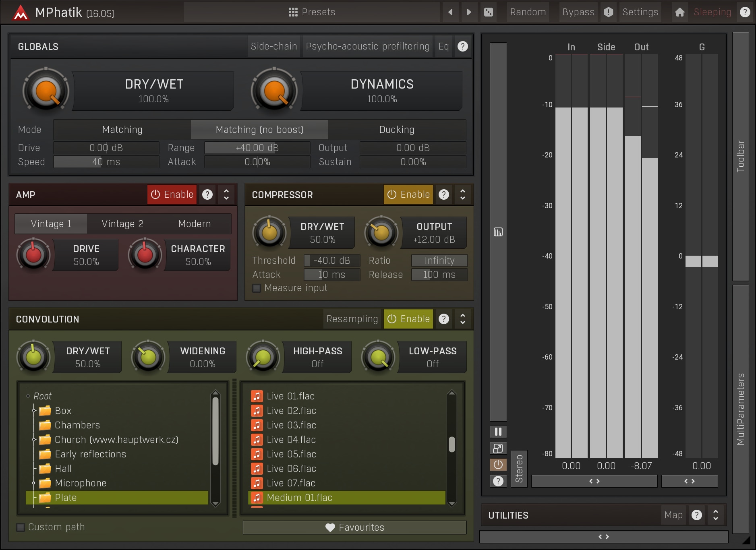The height and width of the screenshot is (550, 756).
Task: Click the meter pause button
Action: coord(498,432)
